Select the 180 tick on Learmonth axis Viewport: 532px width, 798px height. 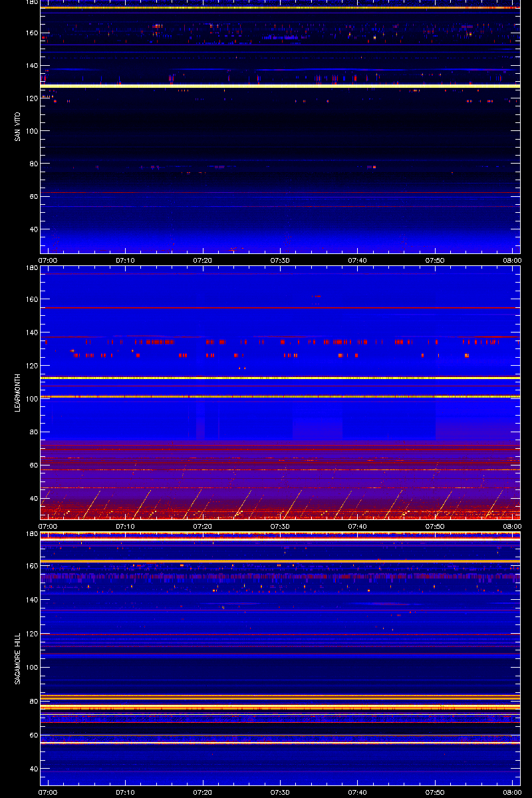click(32, 268)
